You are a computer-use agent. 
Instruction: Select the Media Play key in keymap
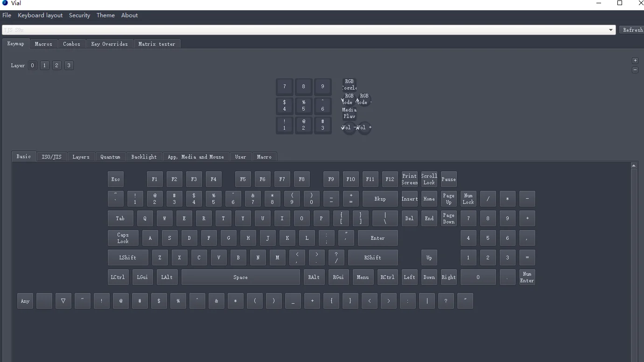click(349, 113)
